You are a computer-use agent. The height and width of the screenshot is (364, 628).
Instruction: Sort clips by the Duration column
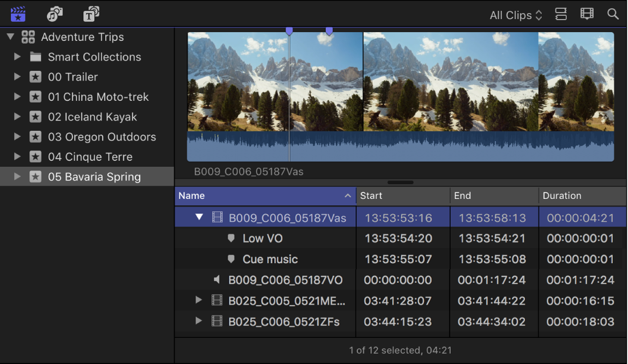point(561,196)
